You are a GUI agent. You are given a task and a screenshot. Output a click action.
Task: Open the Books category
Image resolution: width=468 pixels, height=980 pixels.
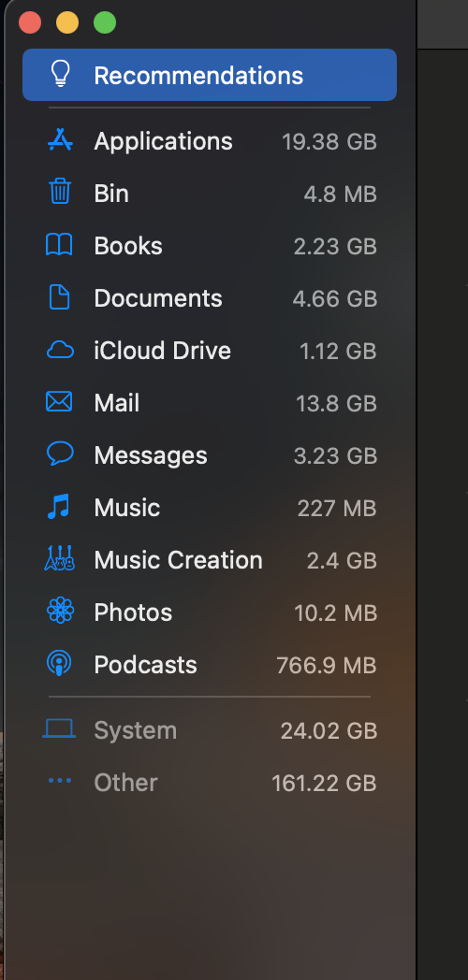(x=128, y=246)
